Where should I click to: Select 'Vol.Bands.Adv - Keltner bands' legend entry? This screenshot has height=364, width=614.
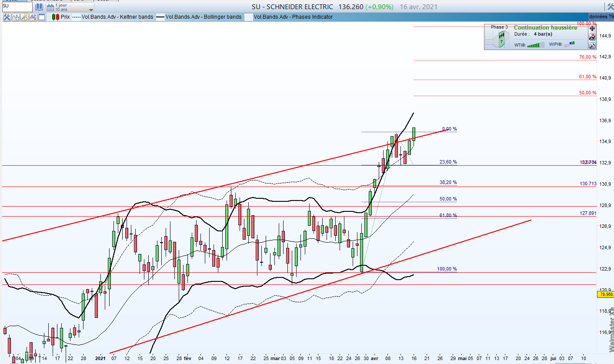[x=117, y=17]
